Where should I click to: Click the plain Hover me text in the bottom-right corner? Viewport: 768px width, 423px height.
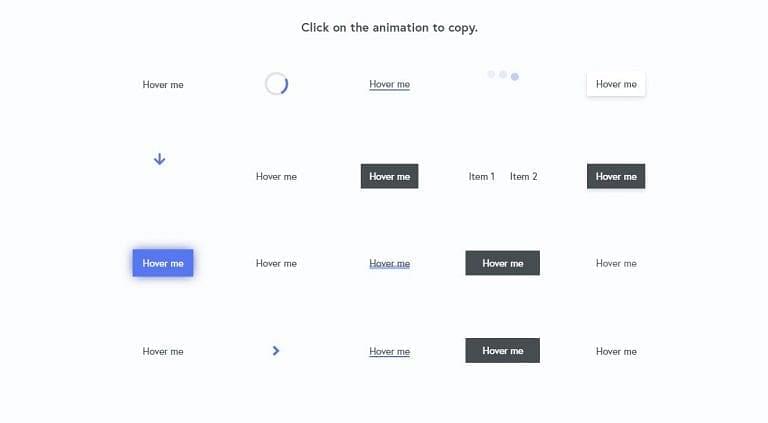(x=616, y=352)
